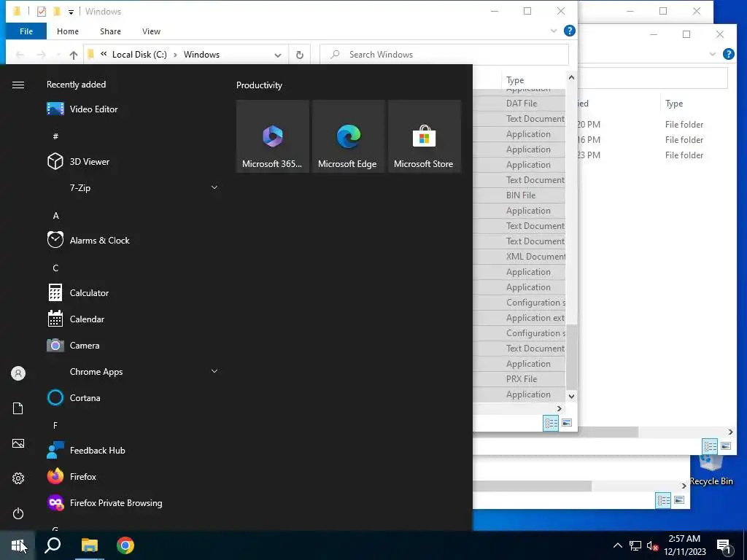This screenshot has width=747, height=560.
Task: Click Local Disk (C:) in breadcrumb
Action: click(139, 55)
